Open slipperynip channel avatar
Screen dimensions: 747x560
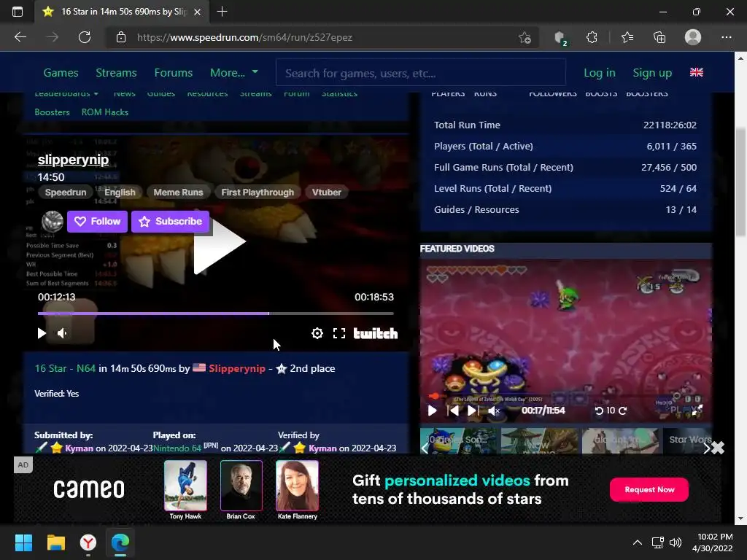pos(53,222)
